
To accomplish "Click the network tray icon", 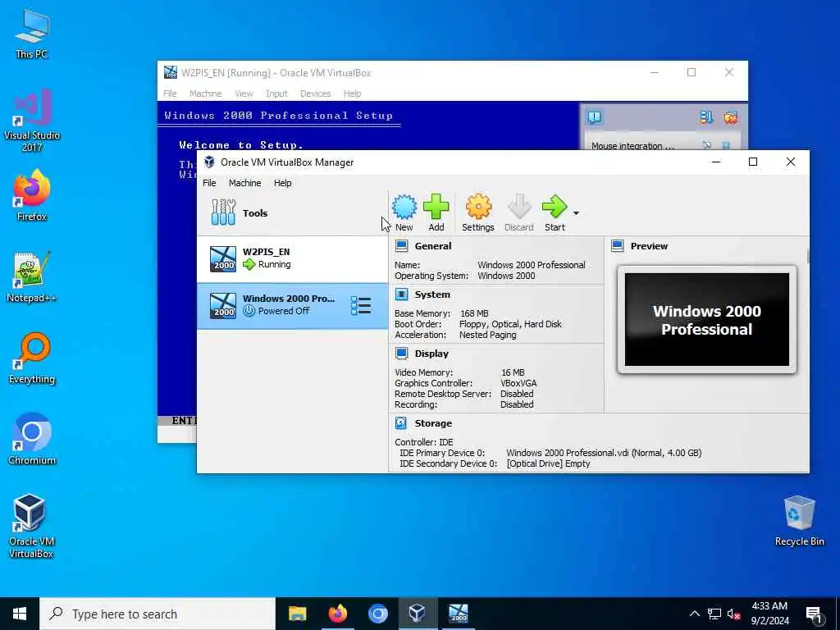I will pyautogui.click(x=714, y=614).
